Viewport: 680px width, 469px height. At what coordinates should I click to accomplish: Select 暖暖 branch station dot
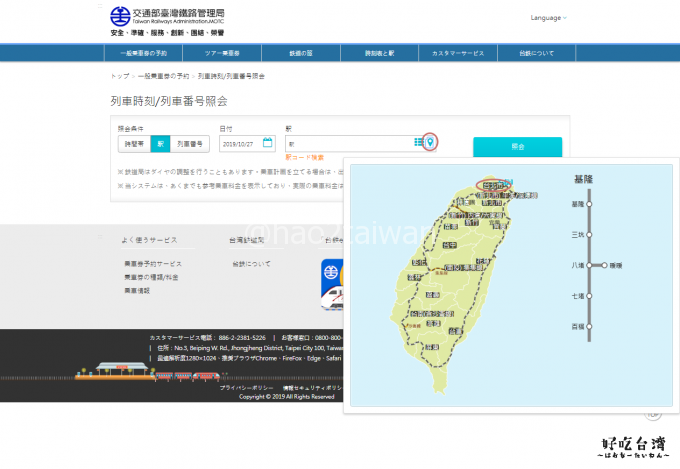pos(606,266)
